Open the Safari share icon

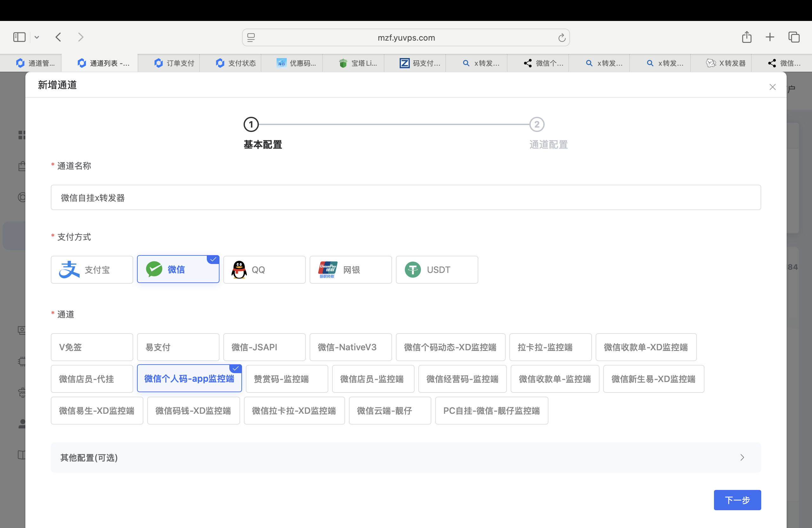tap(746, 37)
